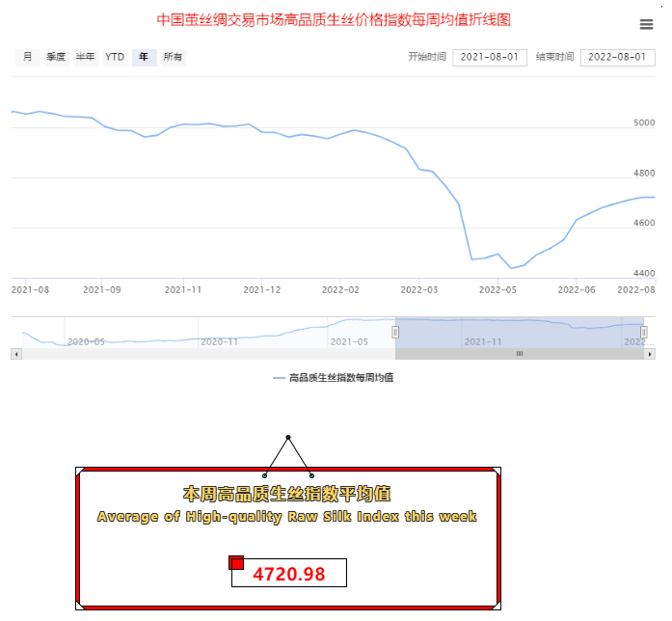Click the navigator area near 2020-11
The height and width of the screenshot is (621, 672).
click(x=218, y=333)
